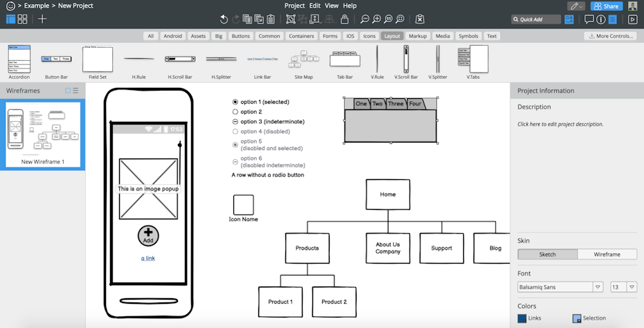644x328 pixels.
Task: Open the Links color swatch
Action: coord(522,318)
